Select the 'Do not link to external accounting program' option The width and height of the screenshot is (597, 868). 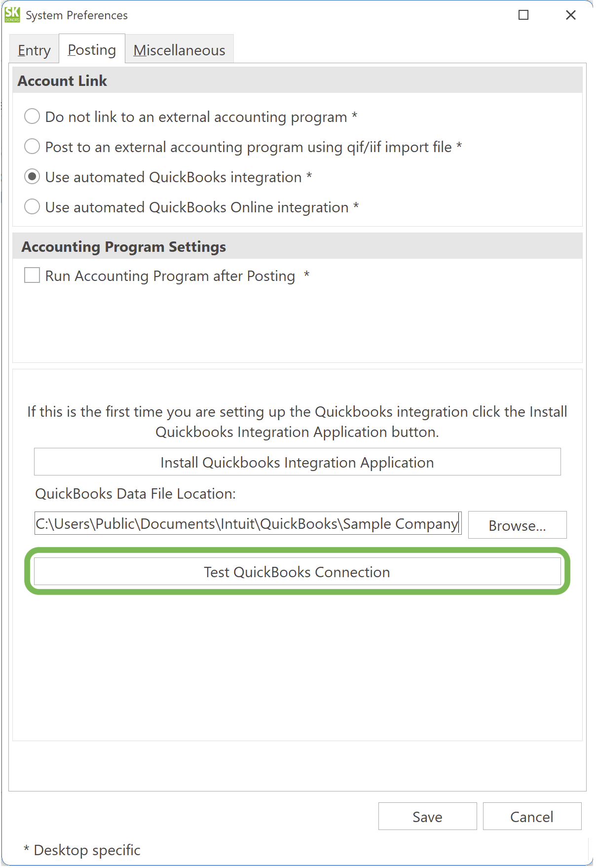(x=32, y=116)
